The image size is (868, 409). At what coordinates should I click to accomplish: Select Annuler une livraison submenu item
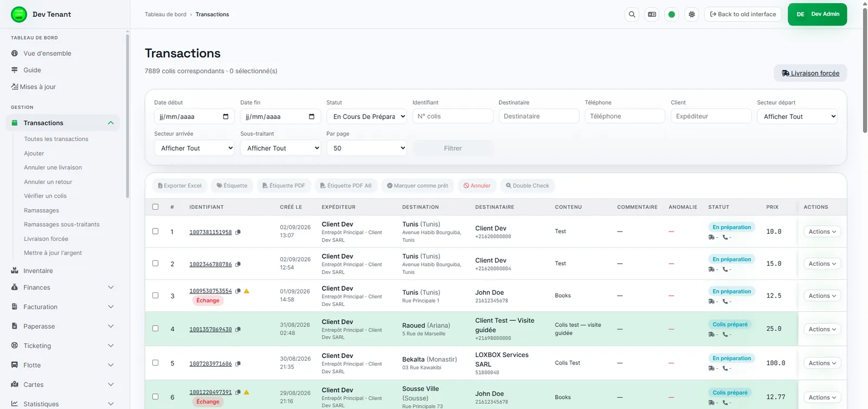point(53,168)
